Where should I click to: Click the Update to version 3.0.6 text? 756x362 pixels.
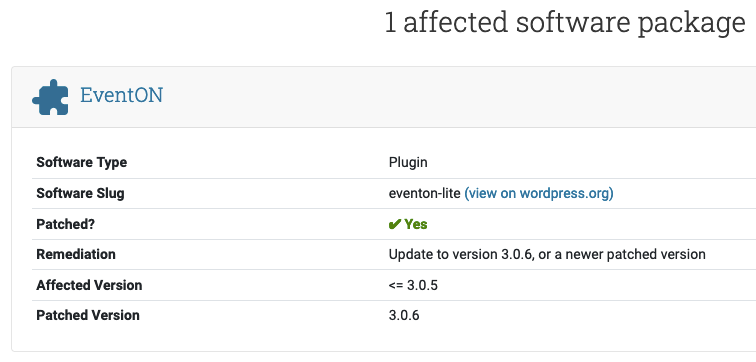[x=461, y=254]
